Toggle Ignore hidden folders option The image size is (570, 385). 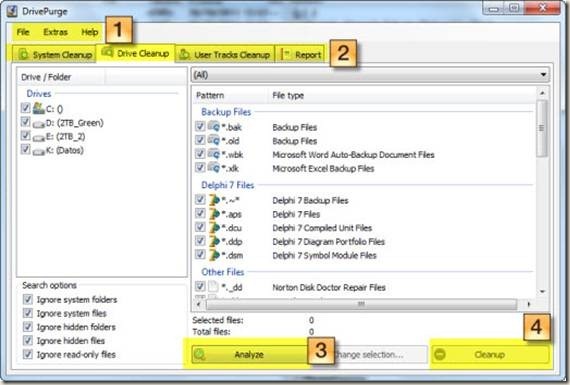[x=28, y=326]
